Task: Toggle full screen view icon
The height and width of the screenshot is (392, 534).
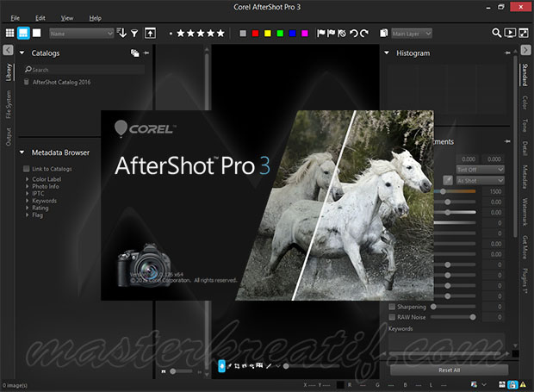Action: click(524, 33)
